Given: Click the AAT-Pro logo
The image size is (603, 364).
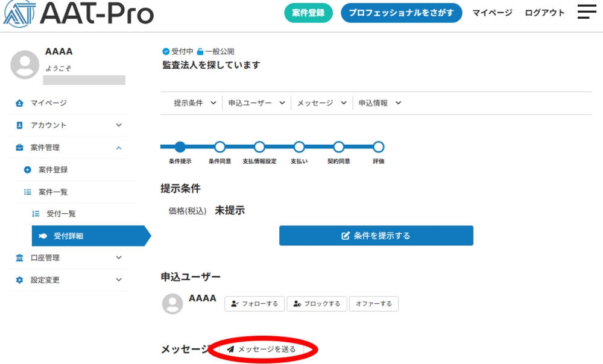Looking at the screenshot, I should click(78, 13).
